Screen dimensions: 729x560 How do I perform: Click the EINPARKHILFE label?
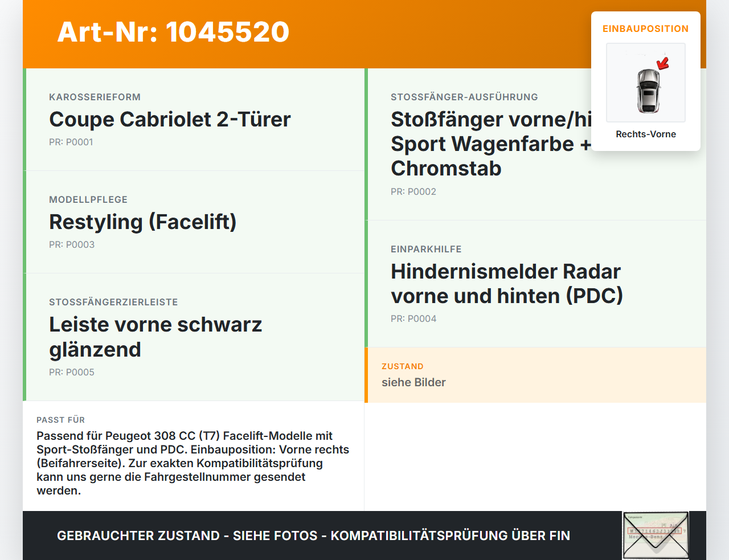click(x=426, y=249)
